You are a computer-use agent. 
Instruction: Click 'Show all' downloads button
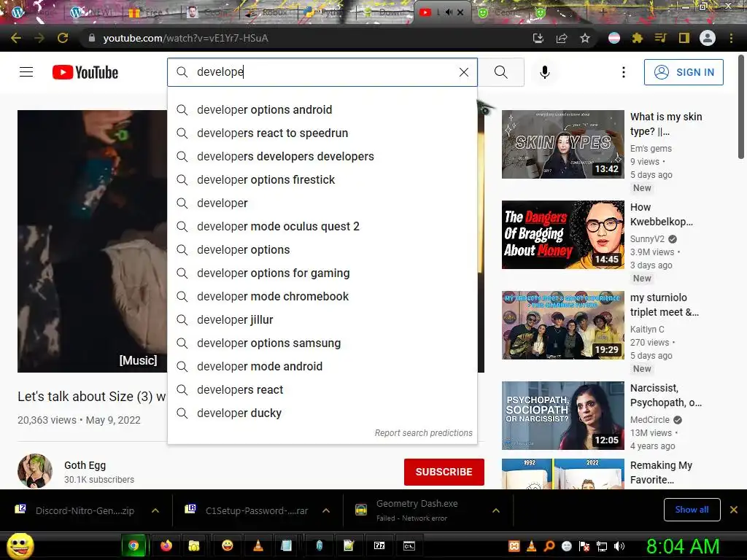[x=692, y=510]
